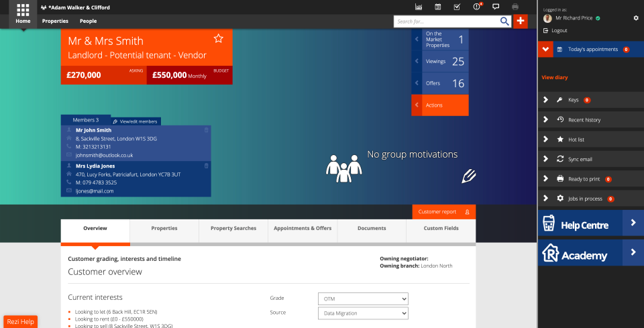The width and height of the screenshot is (644, 328).
Task: Click Mr Richard Price avatar
Action: tap(547, 18)
